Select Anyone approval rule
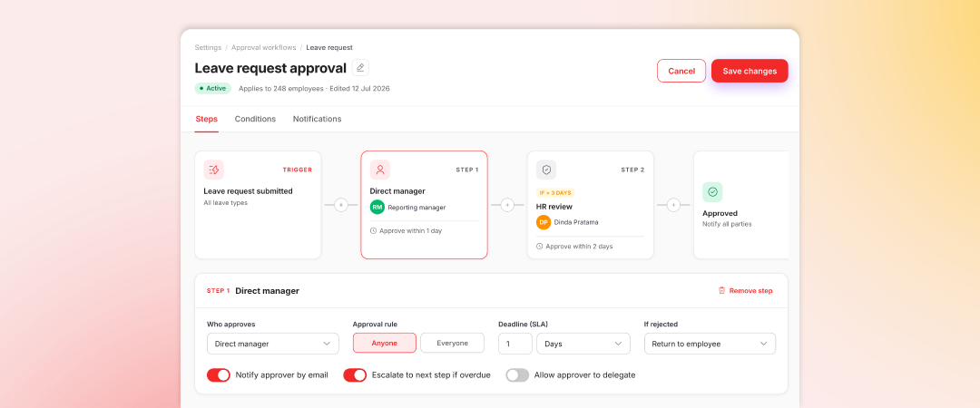The height and width of the screenshot is (408, 980). (385, 343)
